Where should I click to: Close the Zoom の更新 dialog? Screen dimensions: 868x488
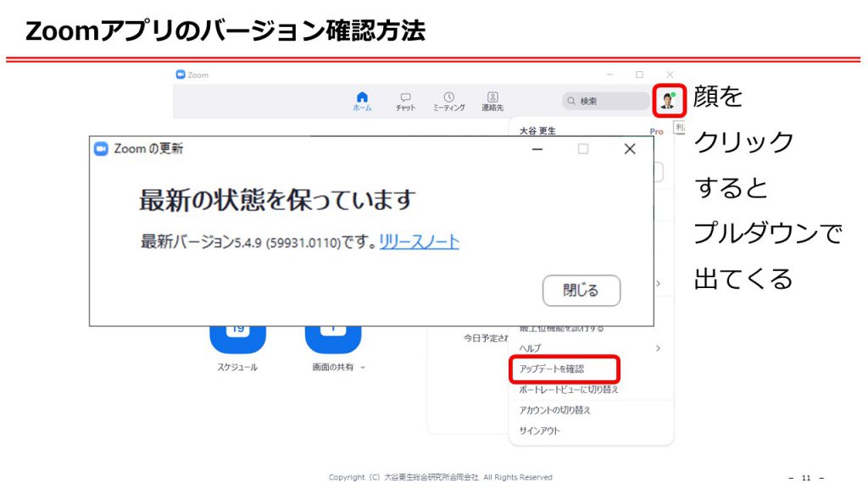(x=630, y=149)
